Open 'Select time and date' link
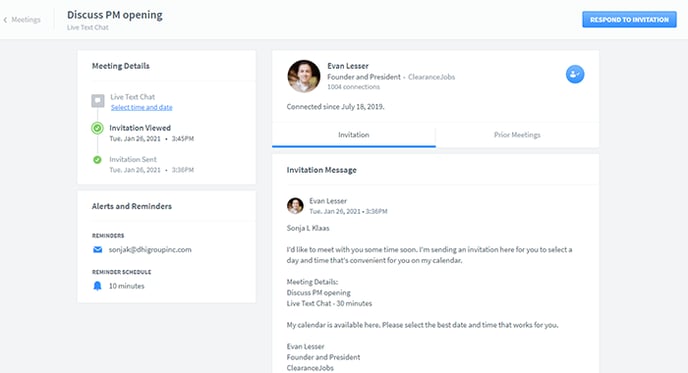688x373 pixels. 141,107
